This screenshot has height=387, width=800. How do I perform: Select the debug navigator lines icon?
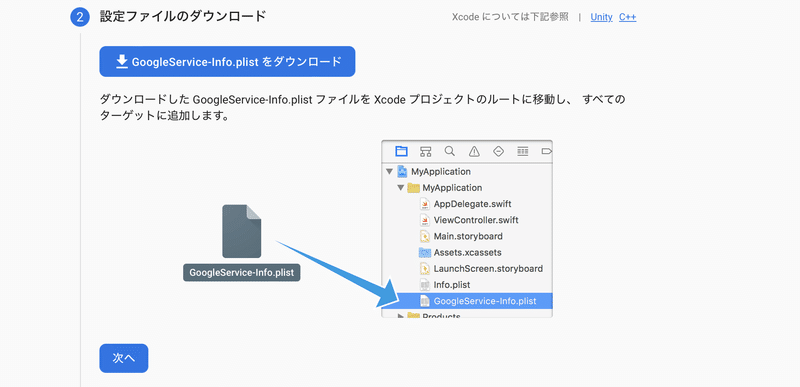(x=522, y=151)
